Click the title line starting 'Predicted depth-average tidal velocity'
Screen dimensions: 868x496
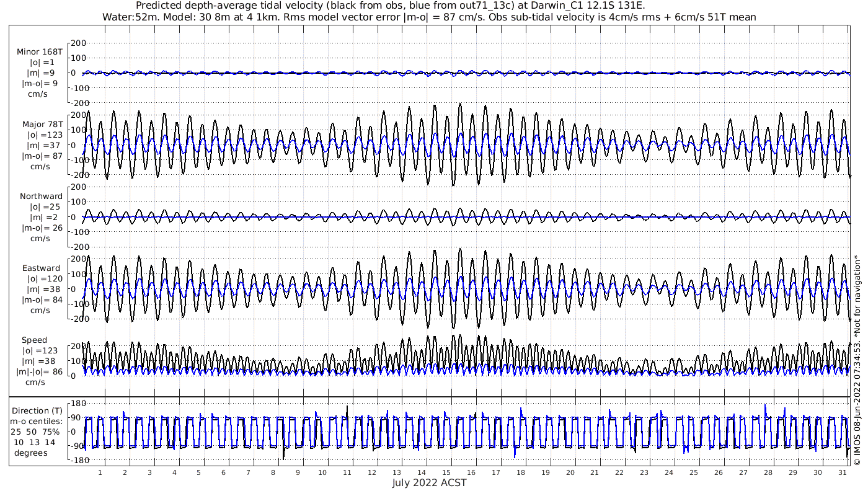click(x=391, y=6)
